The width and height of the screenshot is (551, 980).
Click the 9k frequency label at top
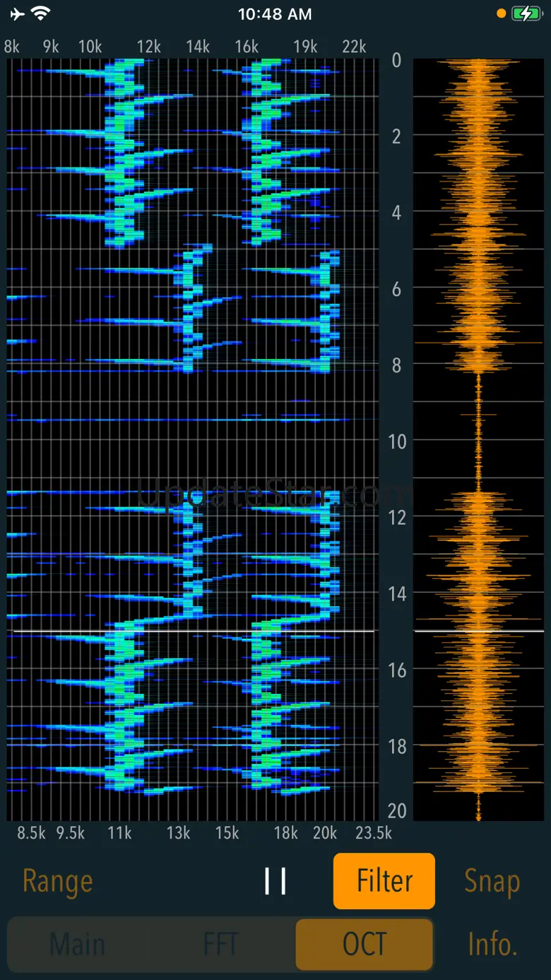tap(51, 47)
